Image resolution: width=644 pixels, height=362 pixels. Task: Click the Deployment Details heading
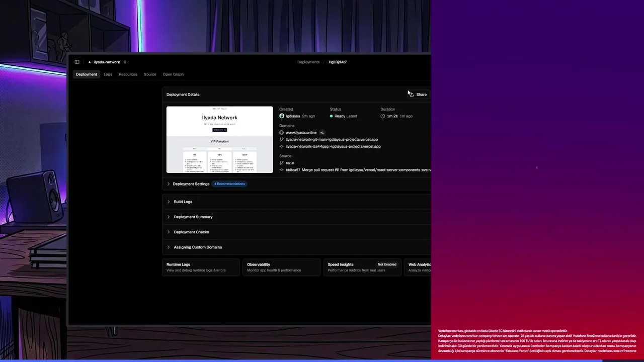pos(183,95)
